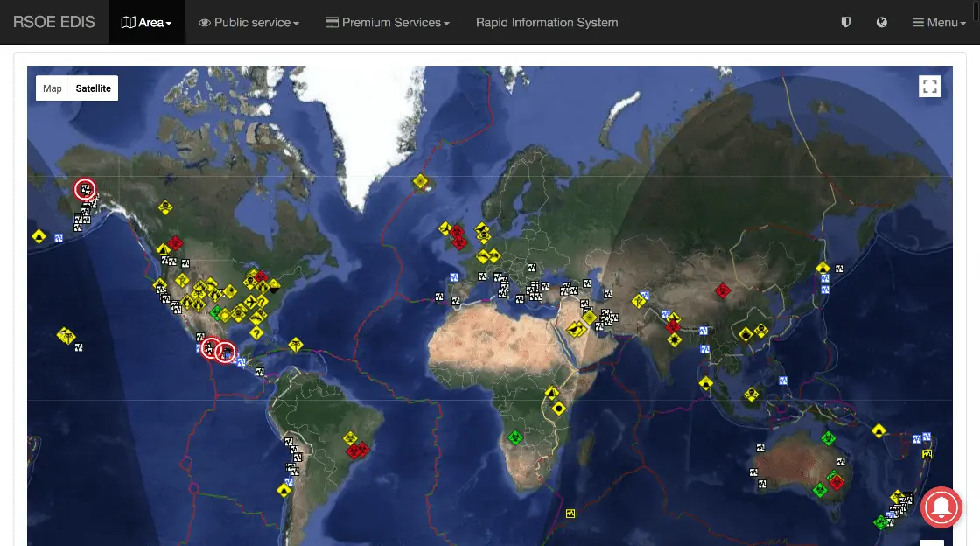Click the yellow event marker on Iceland
Viewport: 980px width, 546px height.
(x=421, y=181)
